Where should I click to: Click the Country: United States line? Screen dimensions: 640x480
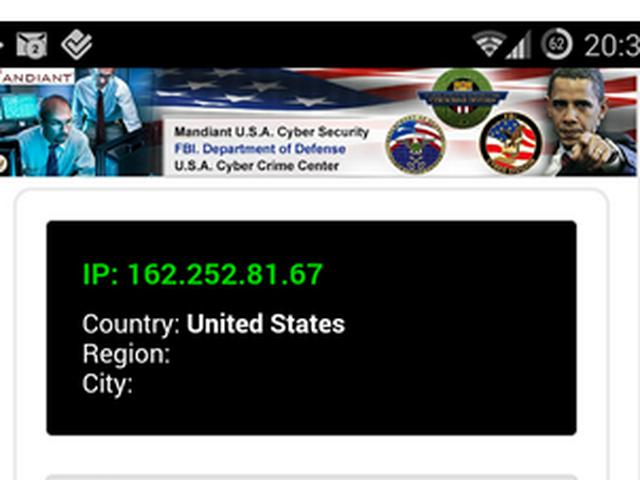coord(213,324)
